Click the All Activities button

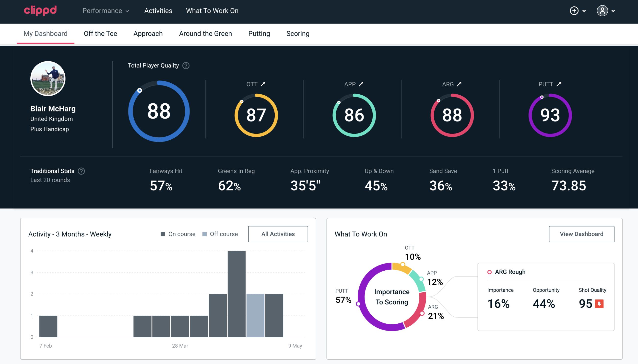[x=278, y=234]
